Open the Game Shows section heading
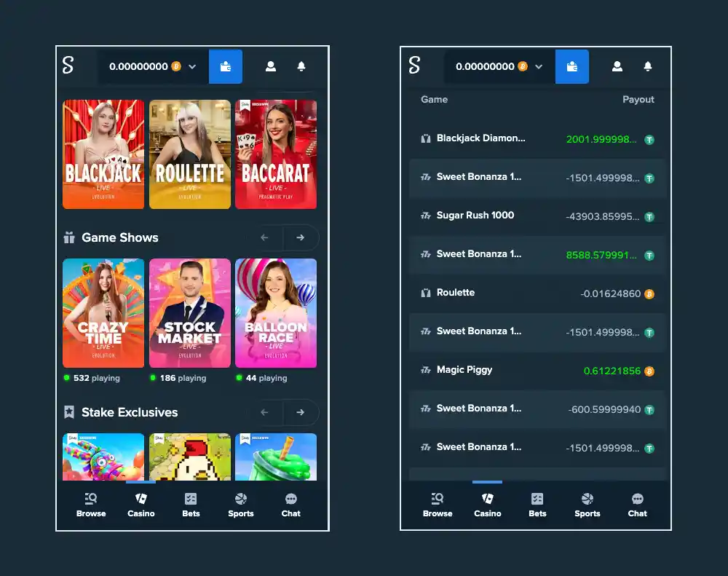This screenshot has height=576, width=728. (120, 237)
